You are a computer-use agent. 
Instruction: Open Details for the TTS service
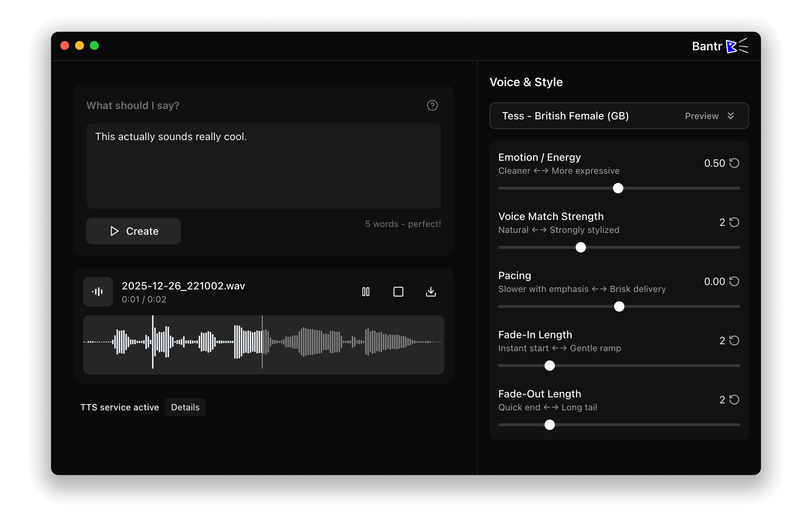tap(185, 407)
